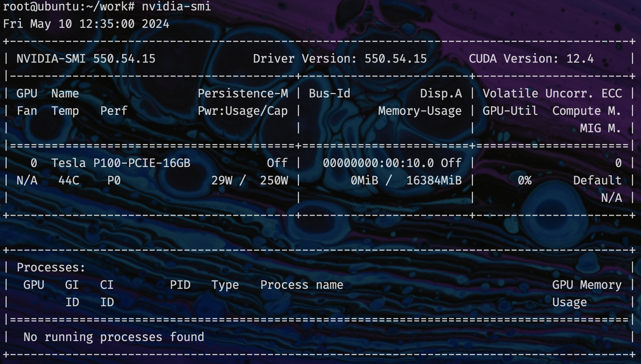Click the date line Fri May 10

(86, 24)
